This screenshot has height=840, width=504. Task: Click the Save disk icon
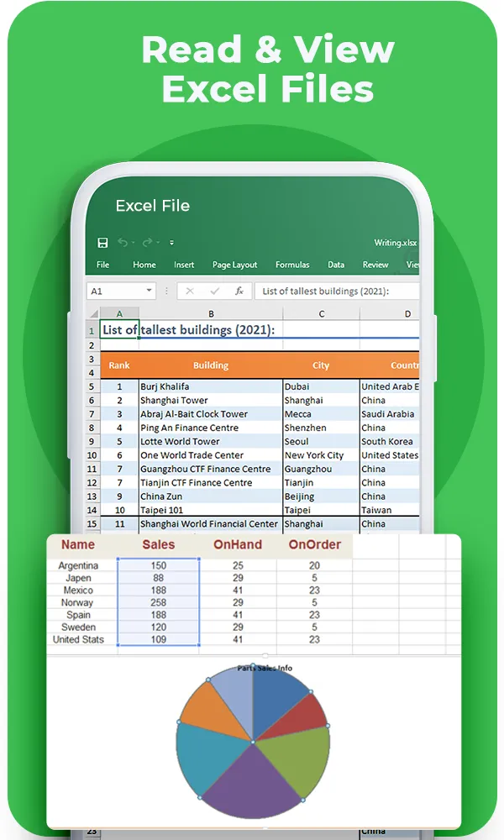click(x=102, y=243)
